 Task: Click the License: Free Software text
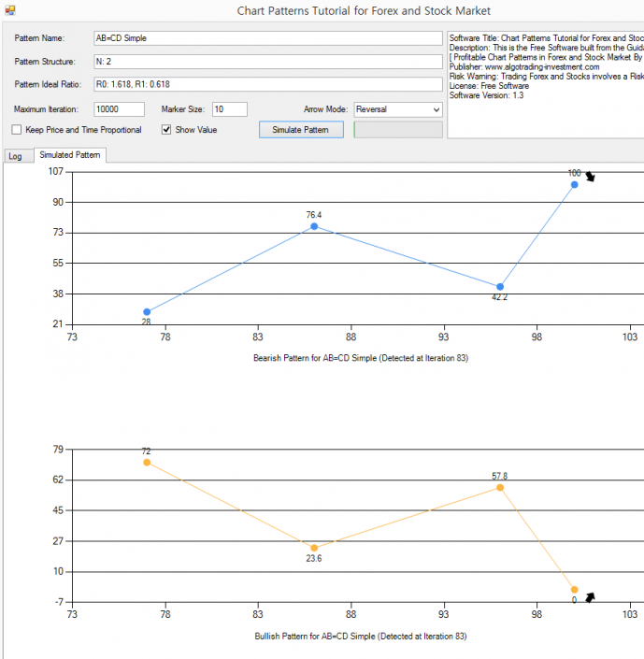tap(489, 86)
